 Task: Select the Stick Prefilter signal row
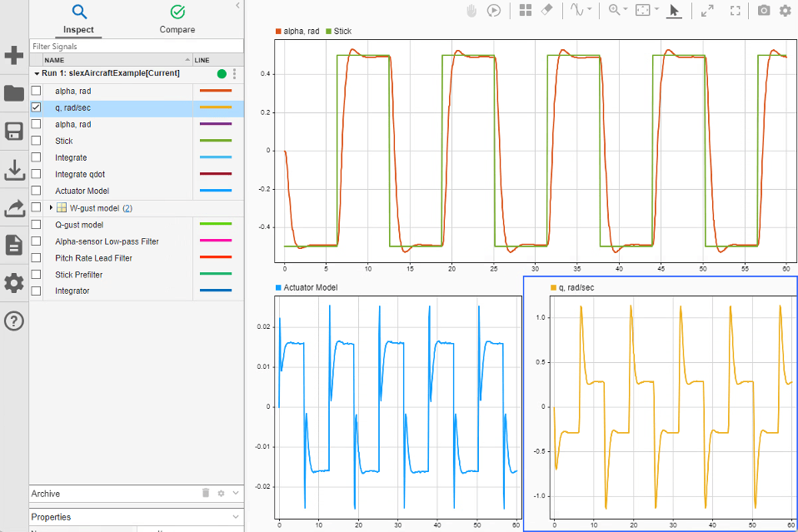click(137, 274)
